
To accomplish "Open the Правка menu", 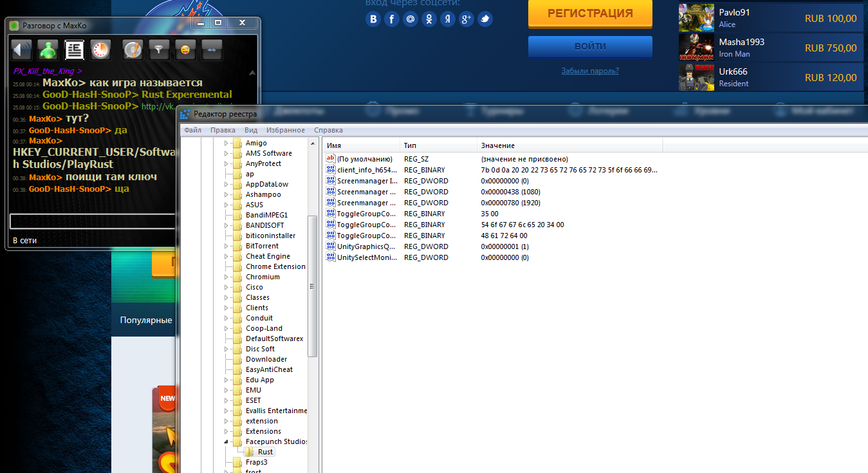I will point(223,130).
